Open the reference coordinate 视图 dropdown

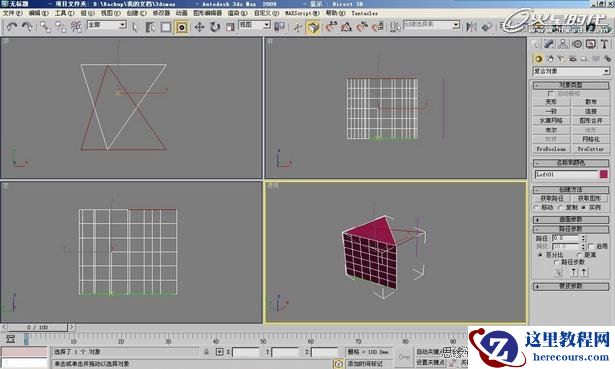pos(255,25)
